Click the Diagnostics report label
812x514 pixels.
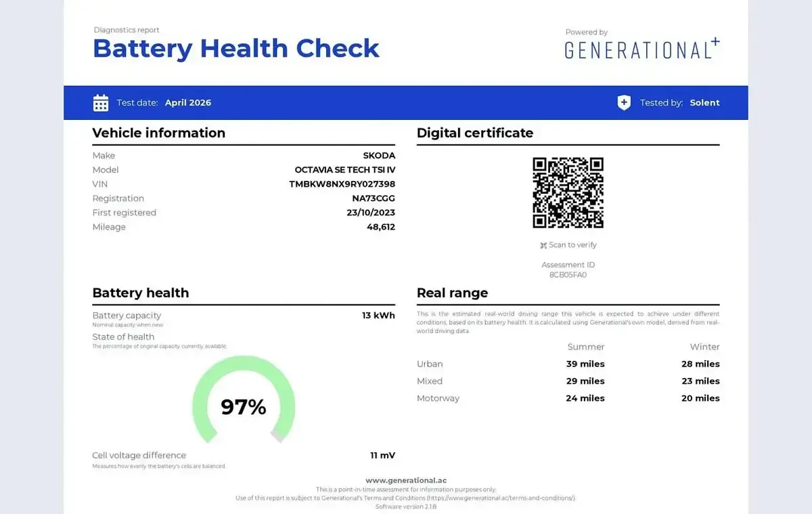127,30
